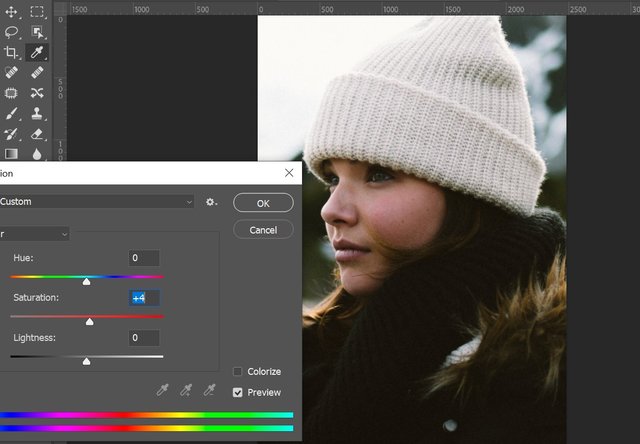
Task: Select the Crop tool
Action: click(11, 52)
